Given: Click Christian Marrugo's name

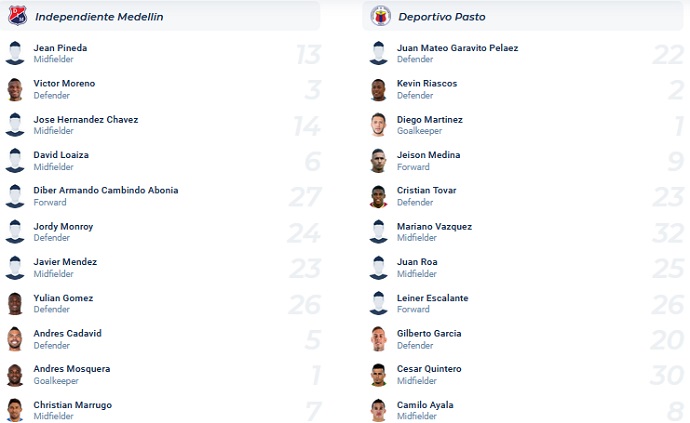Looking at the screenshot, I should pos(73,405).
